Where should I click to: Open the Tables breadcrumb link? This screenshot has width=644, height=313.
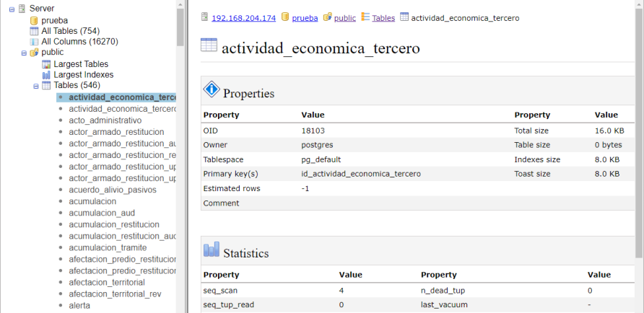(383, 17)
